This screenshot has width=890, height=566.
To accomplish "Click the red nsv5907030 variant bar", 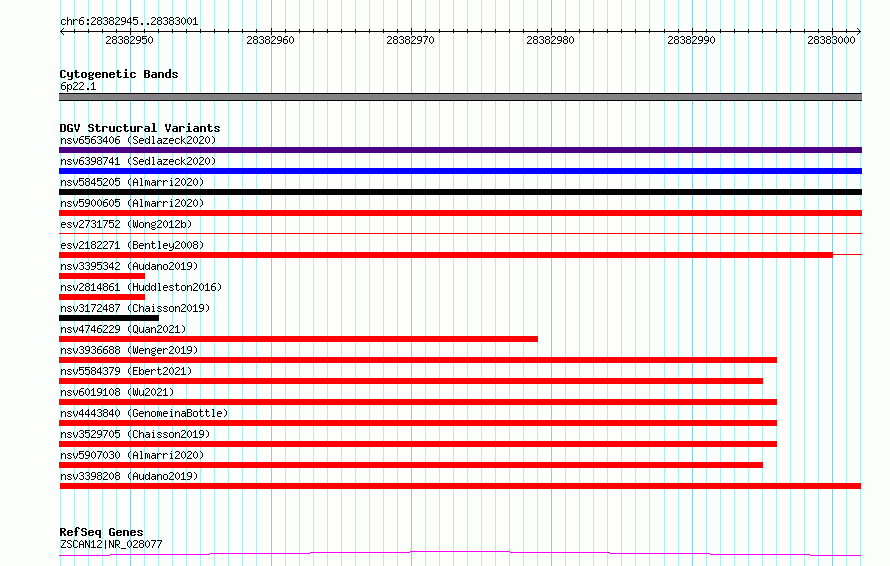I will 411,465.
